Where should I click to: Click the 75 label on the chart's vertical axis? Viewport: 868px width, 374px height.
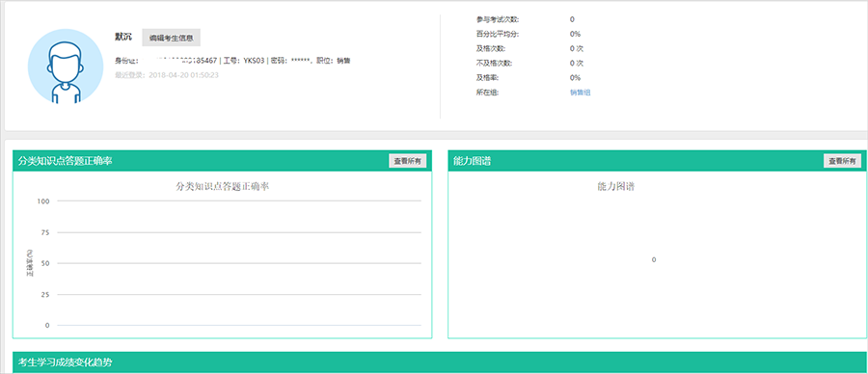tap(46, 232)
